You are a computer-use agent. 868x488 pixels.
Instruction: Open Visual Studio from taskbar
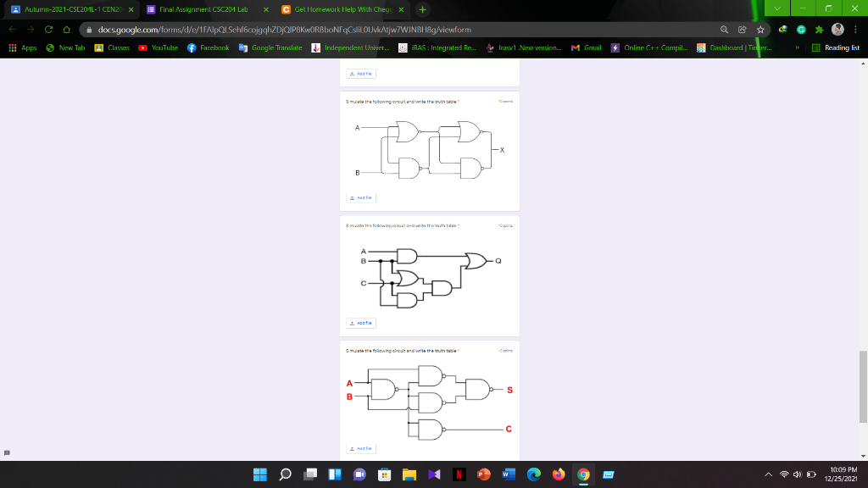tap(434, 474)
